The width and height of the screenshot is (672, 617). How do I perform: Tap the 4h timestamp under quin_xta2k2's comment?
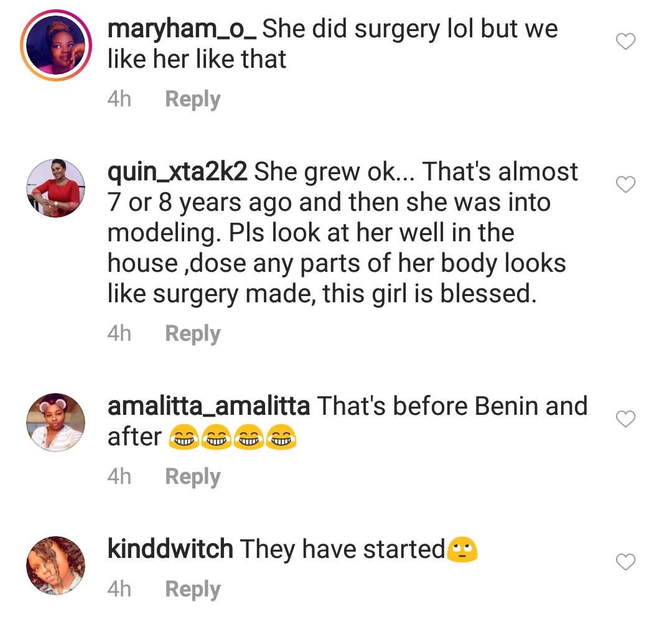[119, 334]
